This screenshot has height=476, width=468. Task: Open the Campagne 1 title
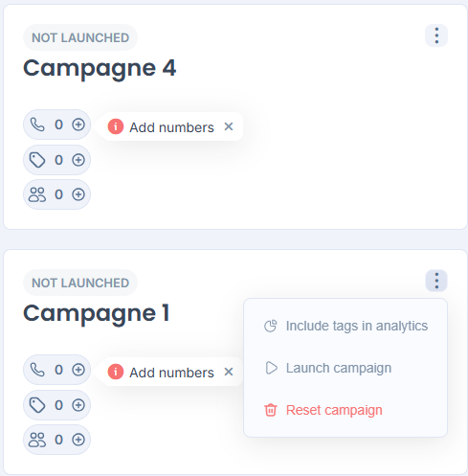coord(97,313)
